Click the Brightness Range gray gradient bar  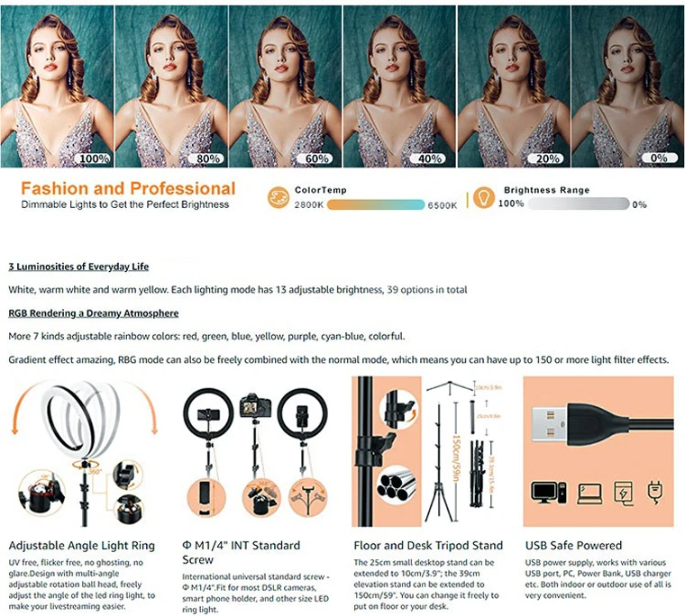[x=579, y=204]
